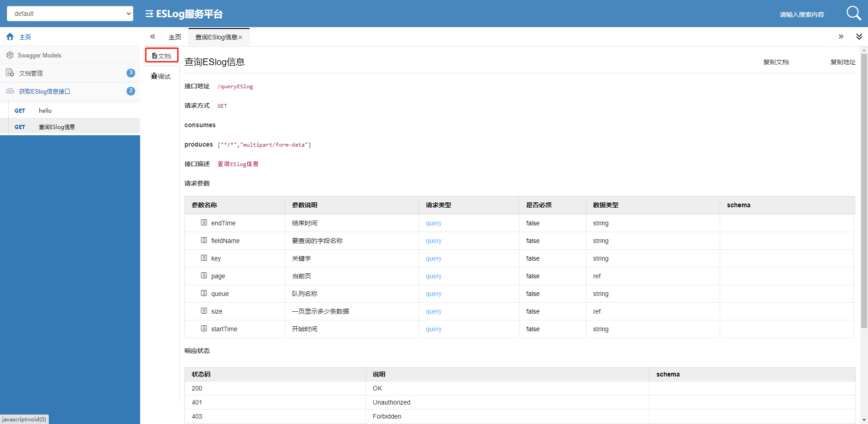
Task: Toggle the sidebar menu hamburger icon
Action: pyautogui.click(x=149, y=14)
